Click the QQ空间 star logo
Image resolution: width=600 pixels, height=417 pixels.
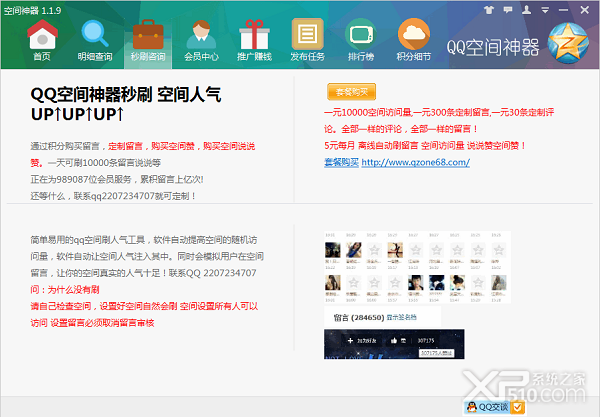tap(568, 43)
